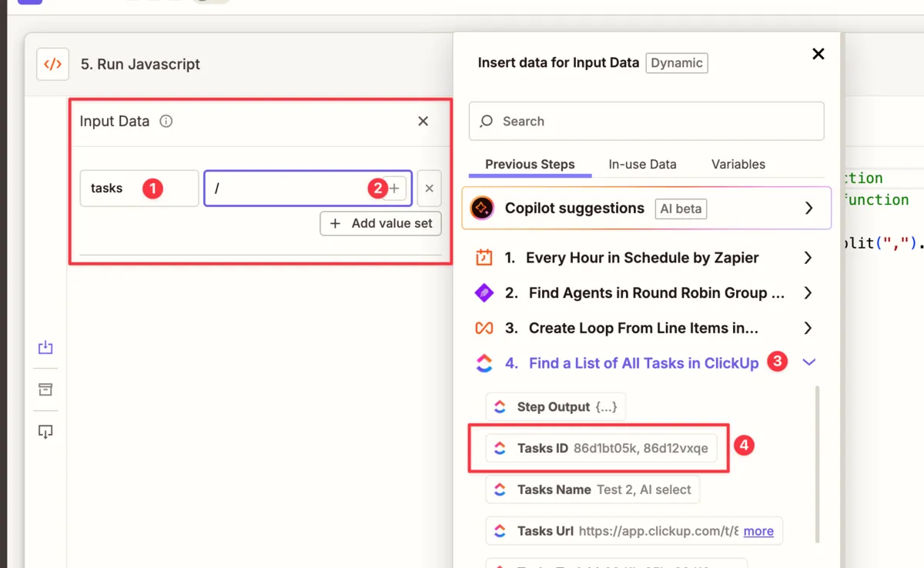Viewport: 924px width, 568px height.
Task: Switch to the Variables tab
Action: (x=738, y=165)
